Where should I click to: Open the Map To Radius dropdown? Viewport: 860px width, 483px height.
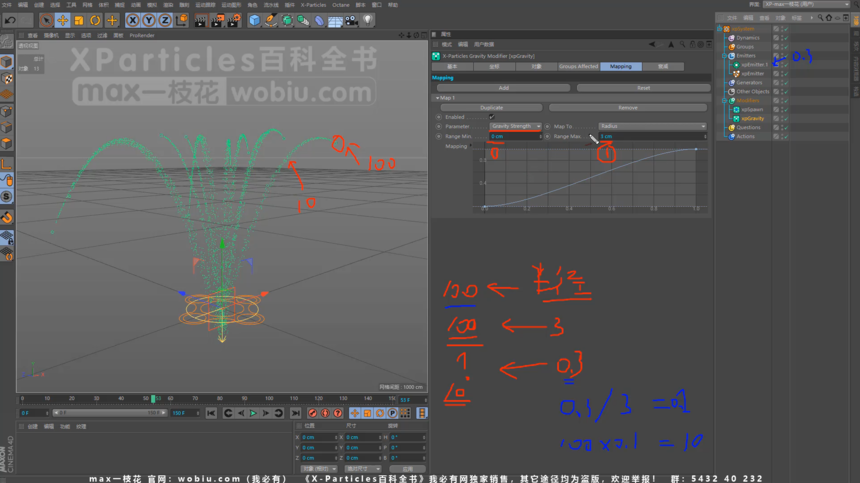(652, 126)
